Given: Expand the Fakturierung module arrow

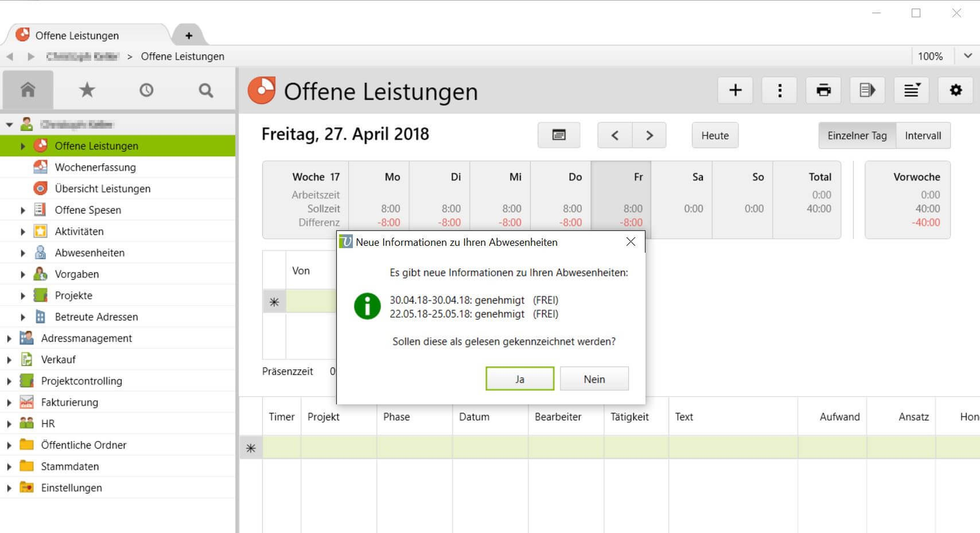Looking at the screenshot, I should 9,403.
